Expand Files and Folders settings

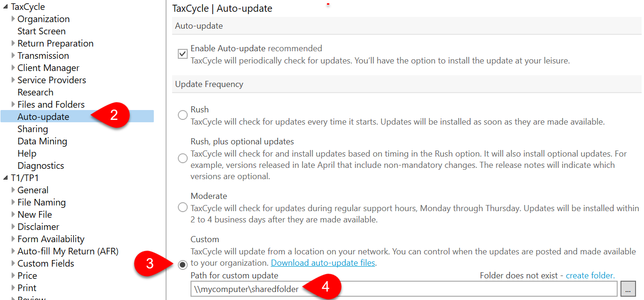pos(12,104)
